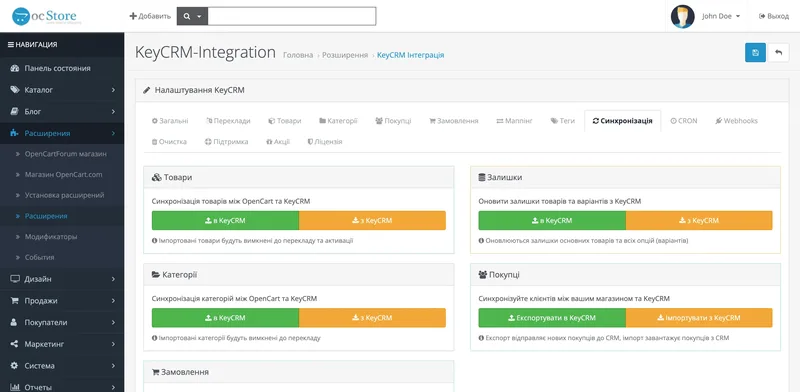This screenshot has height=392, width=800.
Task: Click Імпортувати з KeyCRM customers button
Action: coord(699,317)
